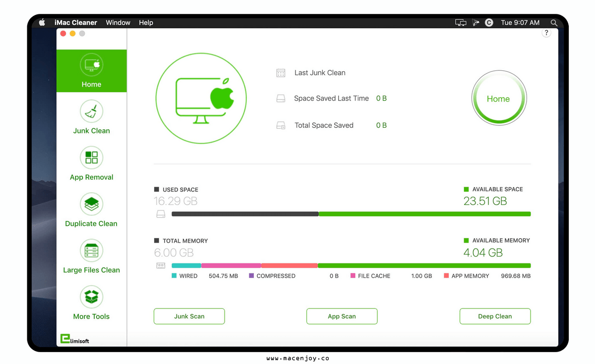Click the screen mirroring menu bar icon
The height and width of the screenshot is (364, 595).
(461, 23)
